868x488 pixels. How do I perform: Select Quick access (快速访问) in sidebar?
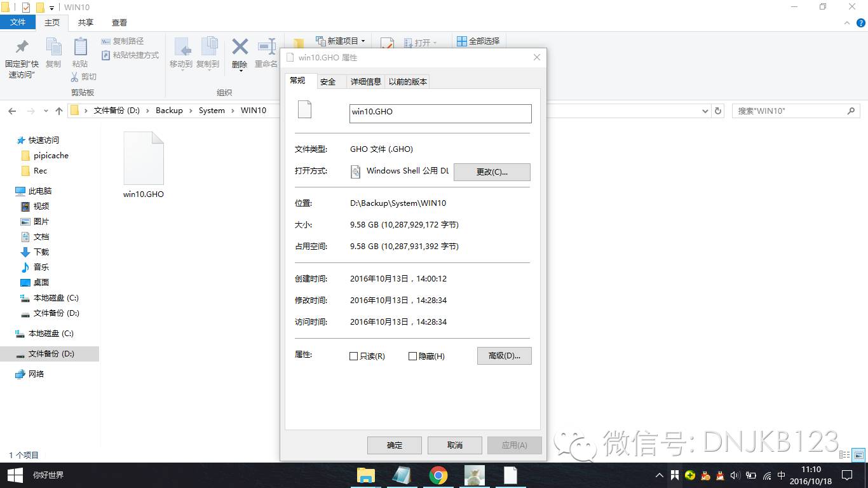click(x=43, y=140)
